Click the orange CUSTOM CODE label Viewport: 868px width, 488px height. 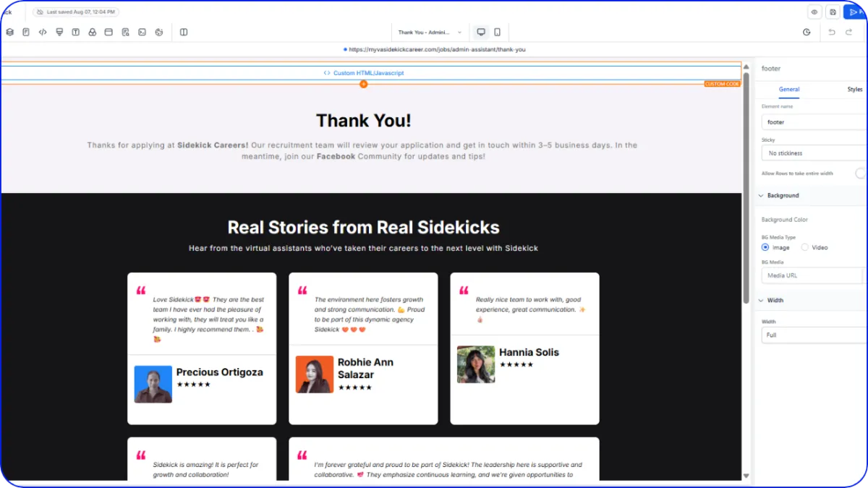coord(723,84)
